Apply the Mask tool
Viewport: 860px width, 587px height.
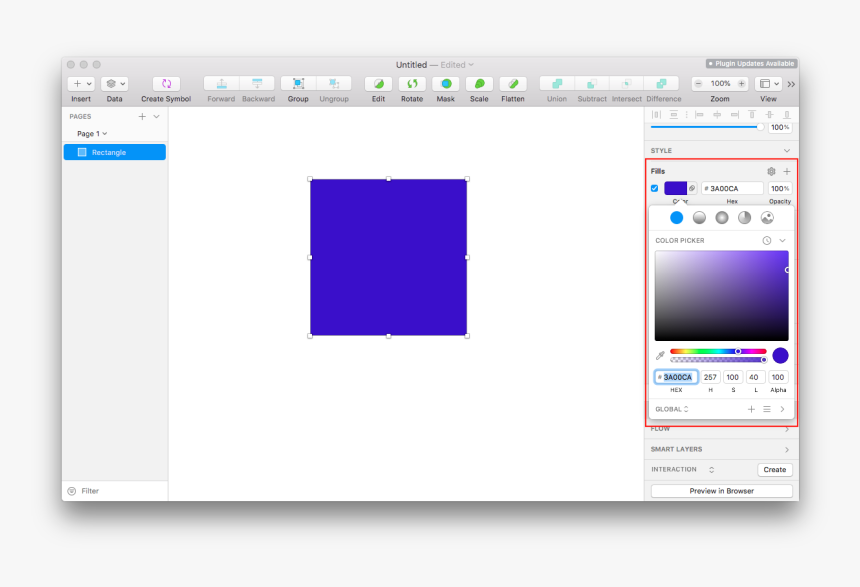446,83
